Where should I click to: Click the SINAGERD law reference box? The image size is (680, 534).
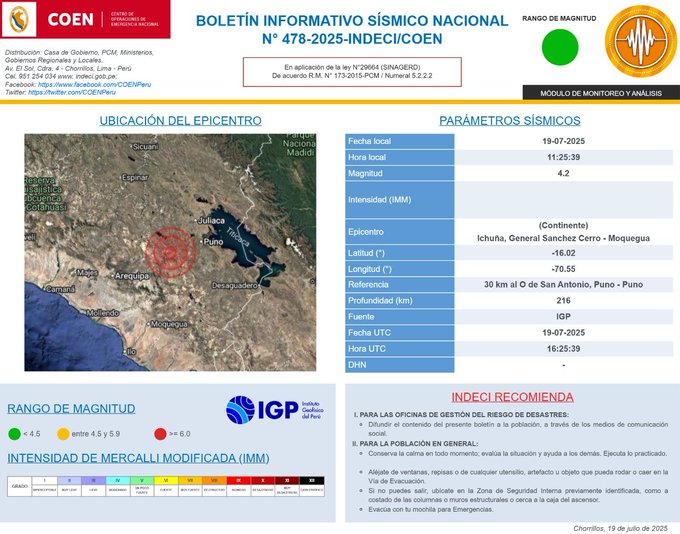click(x=352, y=72)
